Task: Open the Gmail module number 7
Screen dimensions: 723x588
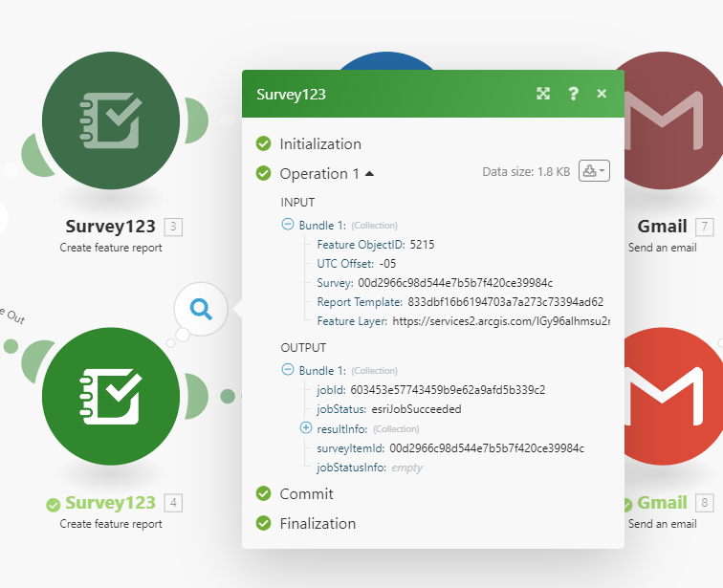Action: coord(668,120)
